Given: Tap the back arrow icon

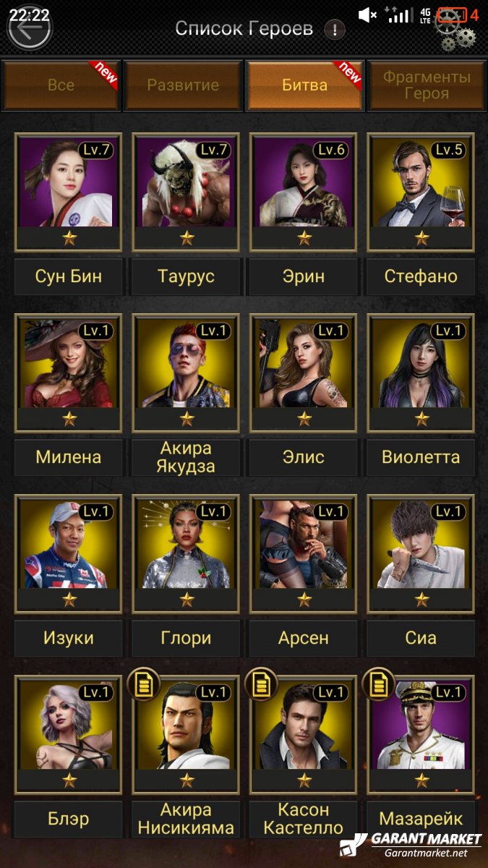Looking at the screenshot, I should click(x=30, y=29).
